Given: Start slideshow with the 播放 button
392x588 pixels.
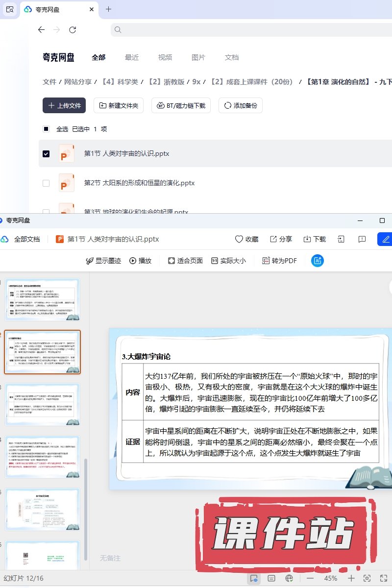Looking at the screenshot, I should 140,261.
